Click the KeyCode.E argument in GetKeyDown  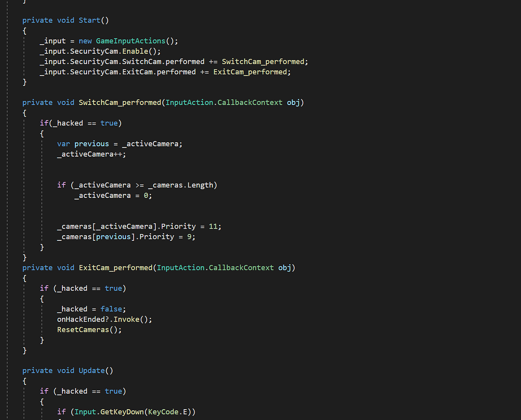[169, 412]
